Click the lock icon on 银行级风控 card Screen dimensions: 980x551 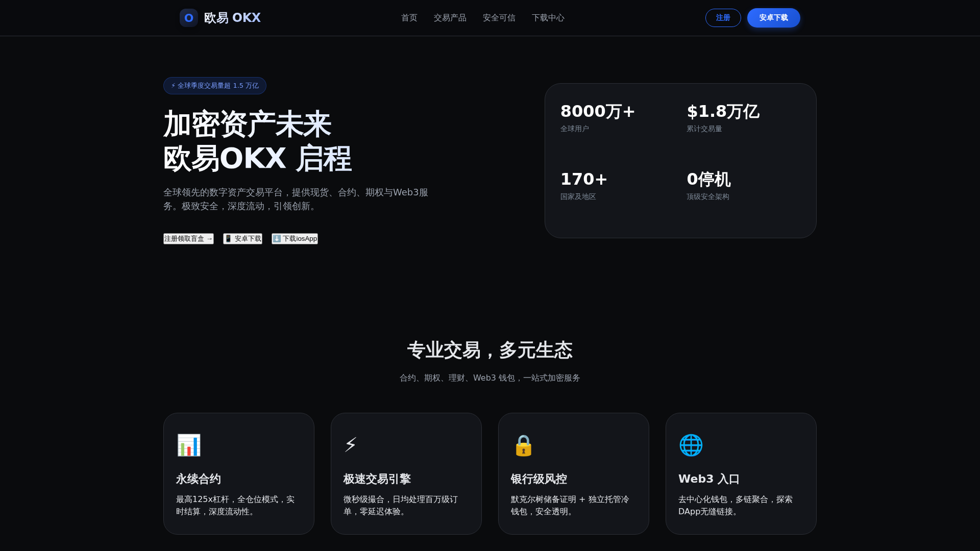tap(523, 445)
